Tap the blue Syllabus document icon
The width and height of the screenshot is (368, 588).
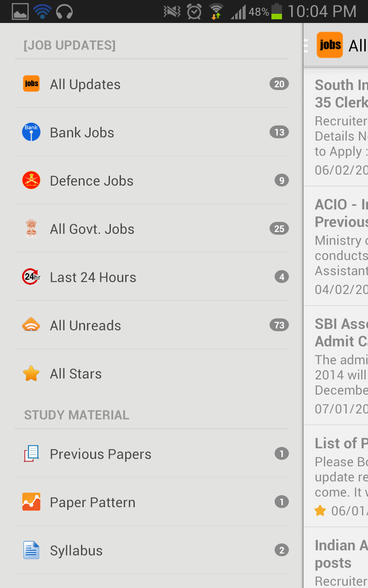(x=31, y=550)
